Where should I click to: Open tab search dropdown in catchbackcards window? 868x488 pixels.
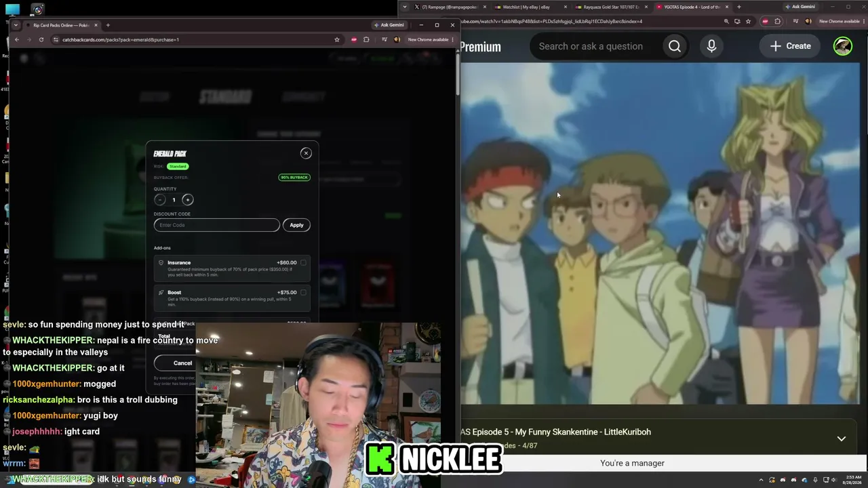[x=16, y=25]
